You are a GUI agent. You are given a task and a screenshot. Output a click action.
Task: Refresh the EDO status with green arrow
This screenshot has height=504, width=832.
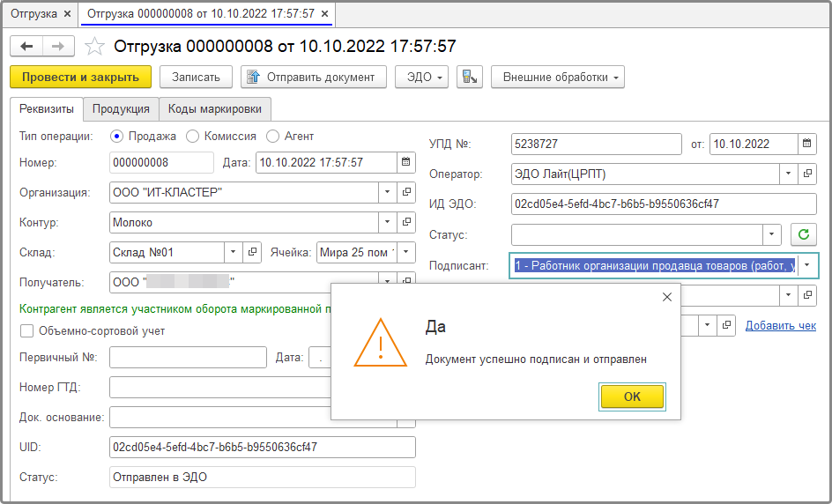coord(803,234)
